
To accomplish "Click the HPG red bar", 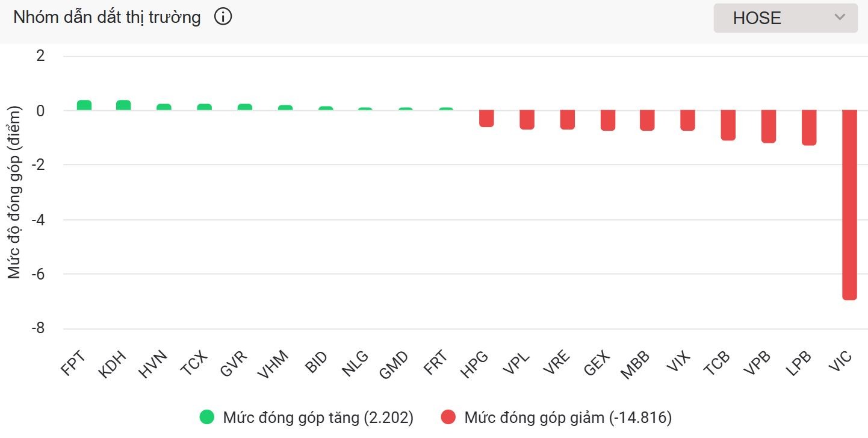I will click(486, 118).
